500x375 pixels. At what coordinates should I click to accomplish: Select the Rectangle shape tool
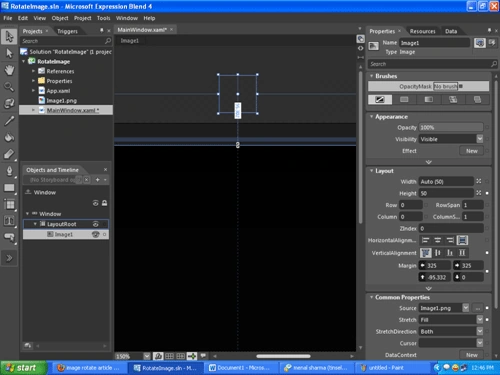[9, 188]
